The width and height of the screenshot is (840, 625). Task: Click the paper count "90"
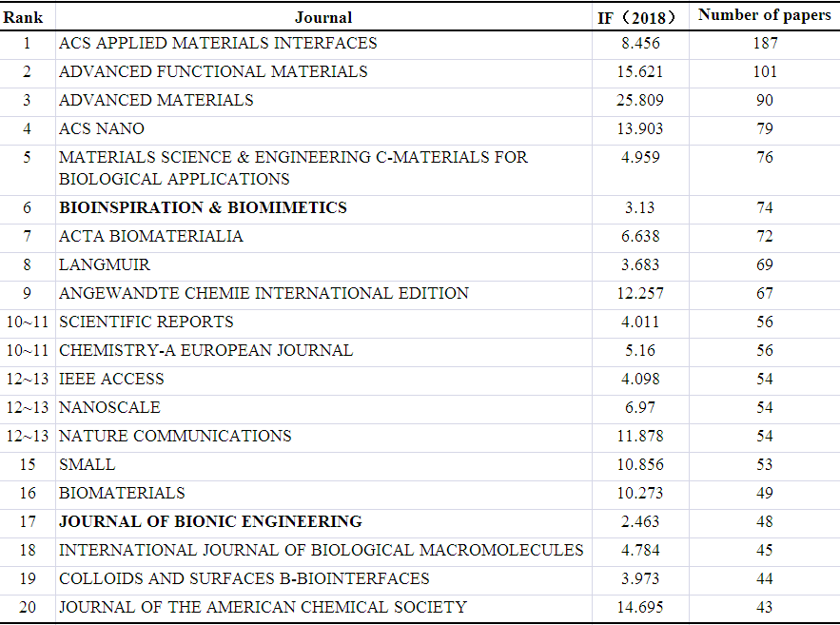tap(765, 100)
